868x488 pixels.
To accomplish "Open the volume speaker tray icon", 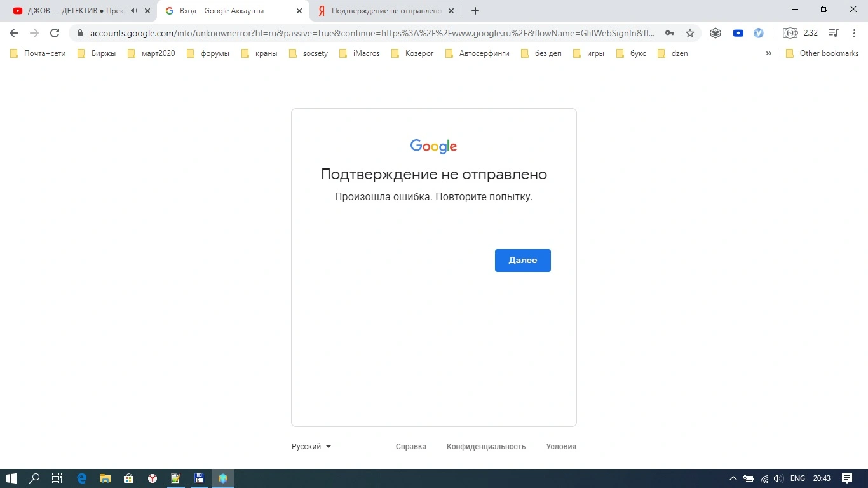I will (778, 478).
